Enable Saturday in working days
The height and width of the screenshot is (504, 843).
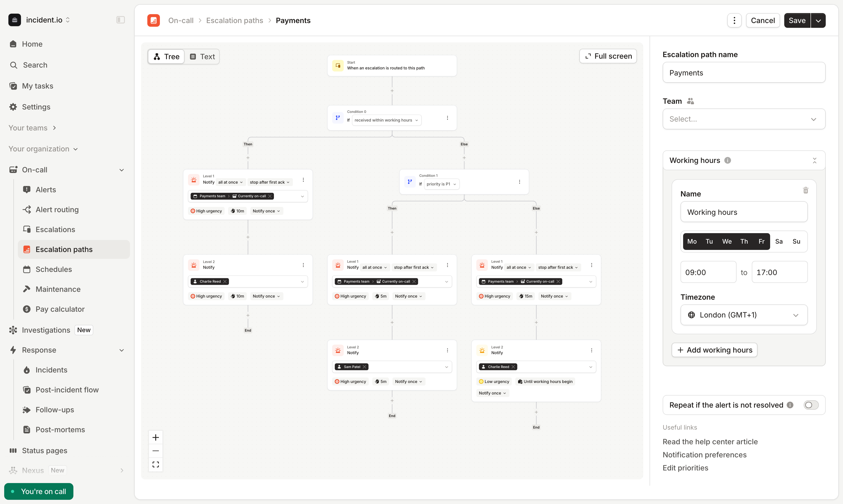[x=779, y=242]
